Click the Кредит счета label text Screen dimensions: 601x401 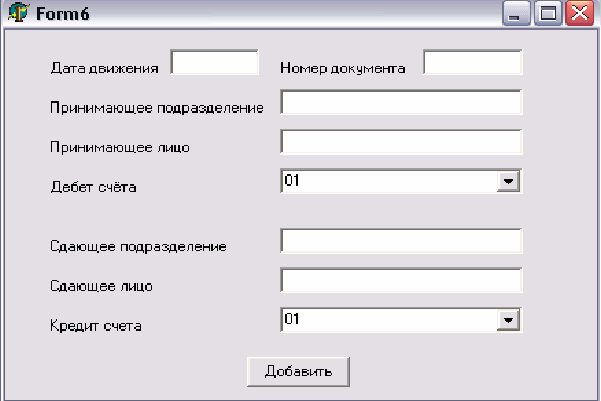coord(96,326)
